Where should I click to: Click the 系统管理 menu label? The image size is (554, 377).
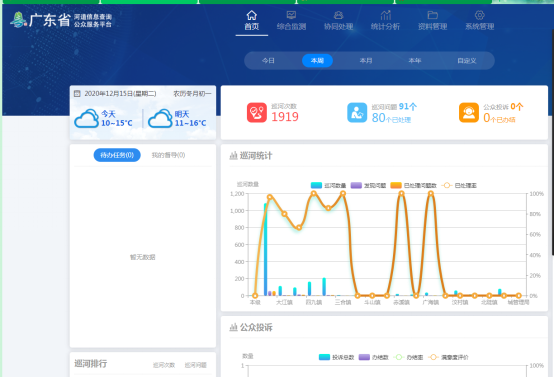click(479, 26)
